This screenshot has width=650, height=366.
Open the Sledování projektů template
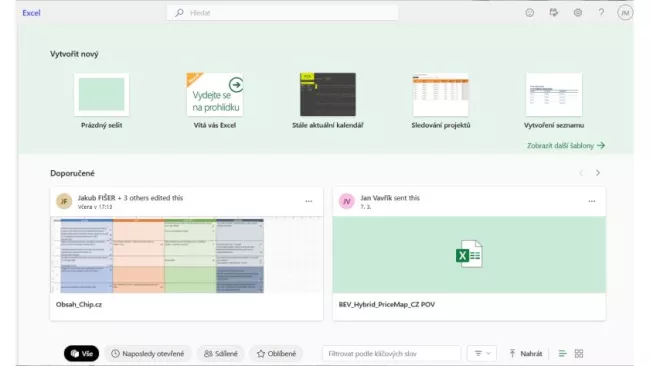pos(441,95)
